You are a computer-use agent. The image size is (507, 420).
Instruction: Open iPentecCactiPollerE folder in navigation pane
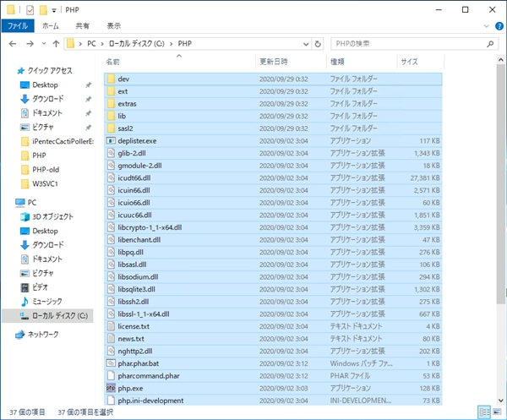[x=57, y=141]
